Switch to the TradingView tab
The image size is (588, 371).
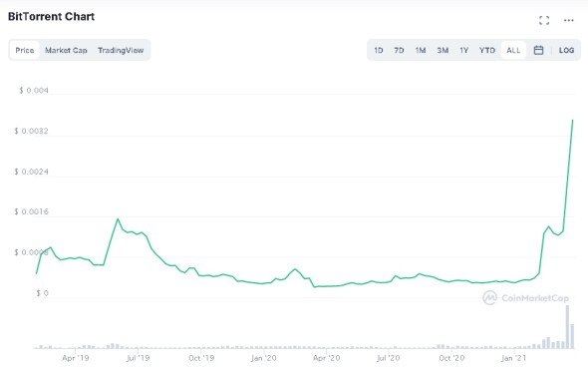(121, 50)
